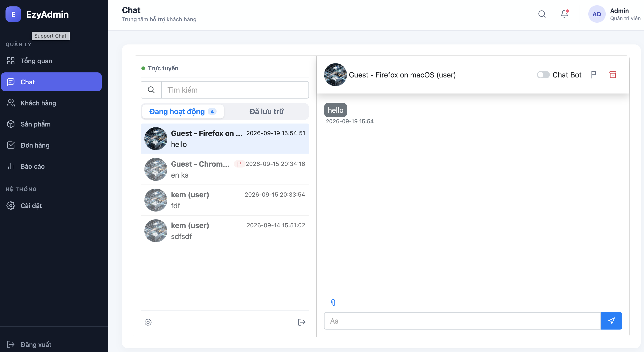Click the AD admin avatar
Image resolution: width=644 pixels, height=352 pixels.
[x=597, y=14]
